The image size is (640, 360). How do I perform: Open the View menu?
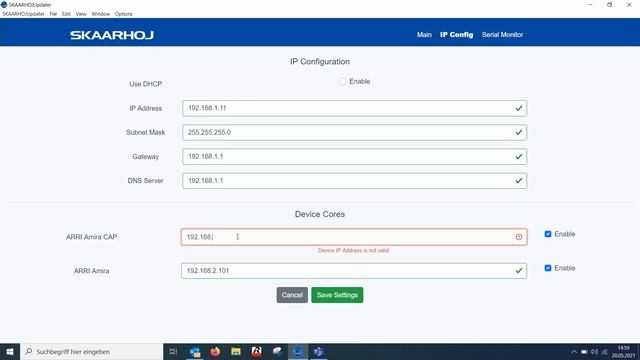click(81, 14)
